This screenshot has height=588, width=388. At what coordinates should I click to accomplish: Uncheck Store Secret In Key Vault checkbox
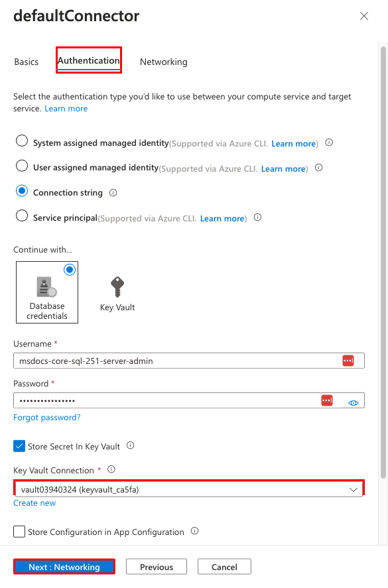[19, 446]
